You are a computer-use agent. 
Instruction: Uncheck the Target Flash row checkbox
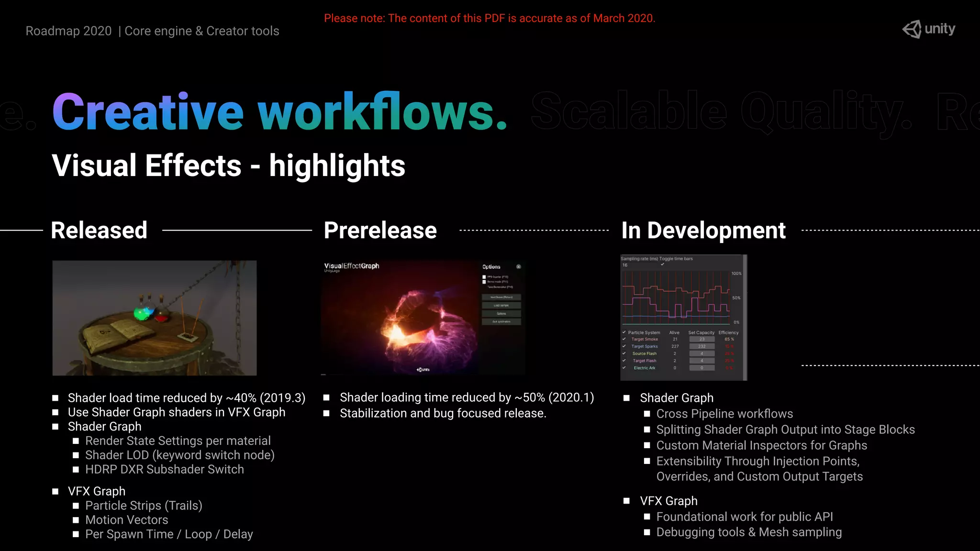coord(624,361)
